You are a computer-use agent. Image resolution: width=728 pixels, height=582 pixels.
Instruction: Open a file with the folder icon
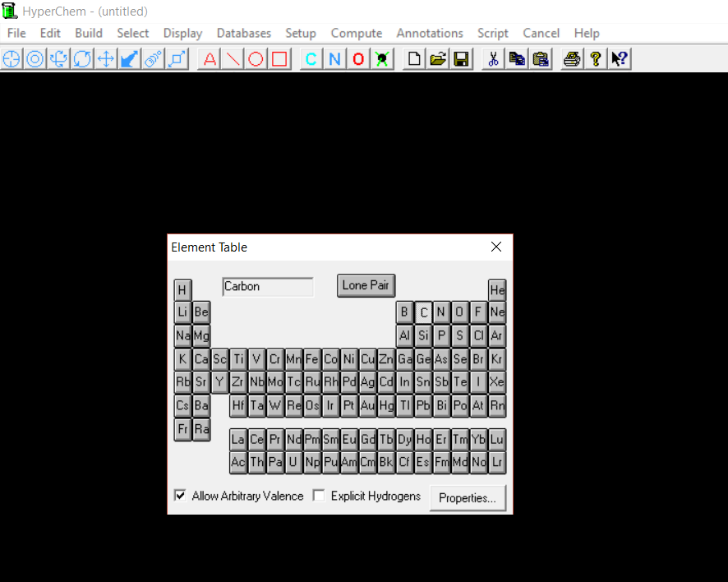click(x=438, y=59)
